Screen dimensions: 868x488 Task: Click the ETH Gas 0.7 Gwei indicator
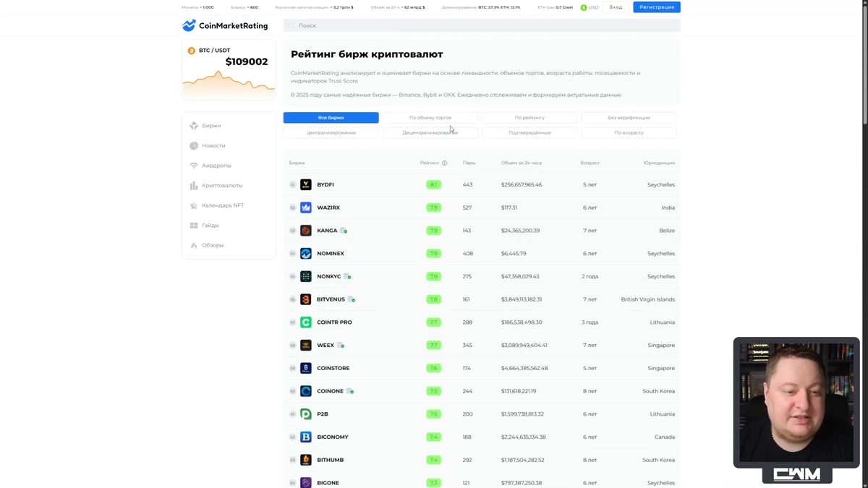click(x=556, y=7)
